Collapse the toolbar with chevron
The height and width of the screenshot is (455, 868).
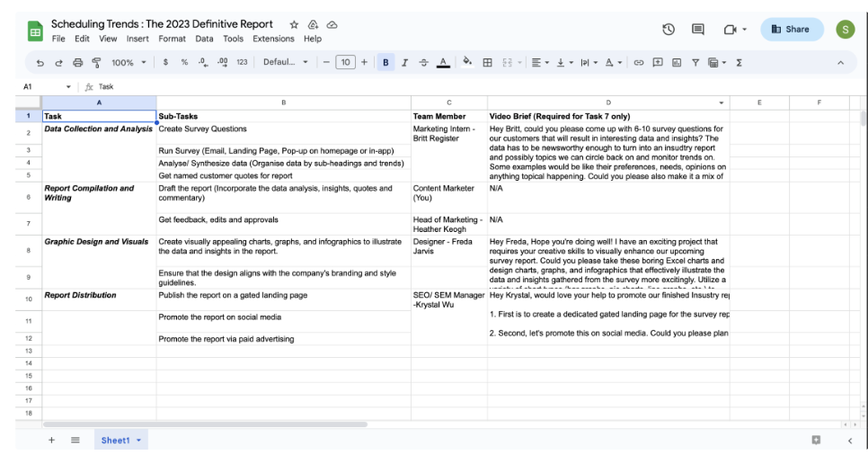(840, 63)
